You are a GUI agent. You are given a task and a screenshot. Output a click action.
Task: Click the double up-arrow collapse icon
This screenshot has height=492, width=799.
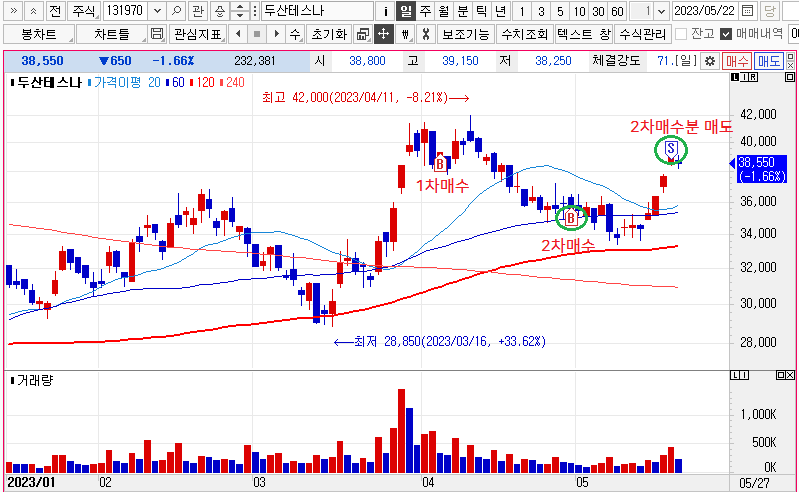coord(34,11)
